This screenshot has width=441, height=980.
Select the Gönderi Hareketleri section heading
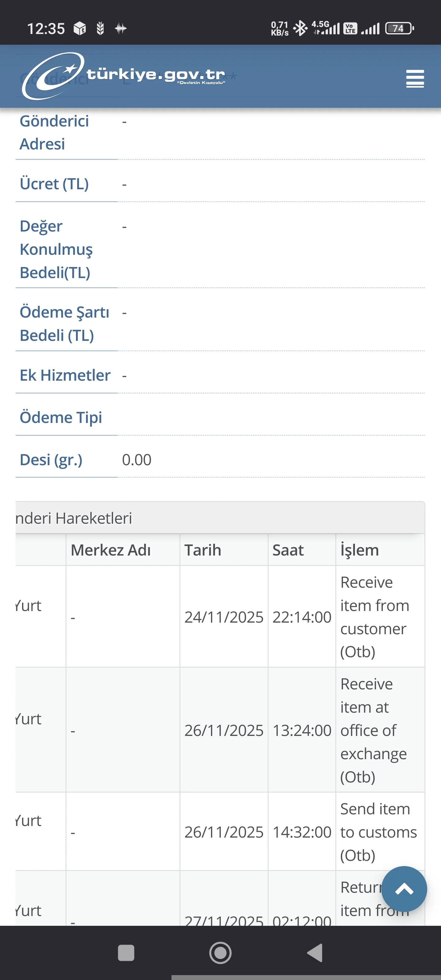pyautogui.click(x=74, y=518)
